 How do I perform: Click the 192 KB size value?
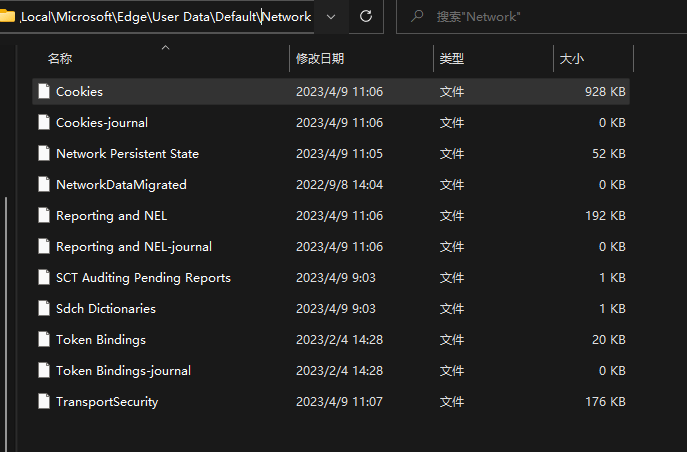pyautogui.click(x=605, y=216)
